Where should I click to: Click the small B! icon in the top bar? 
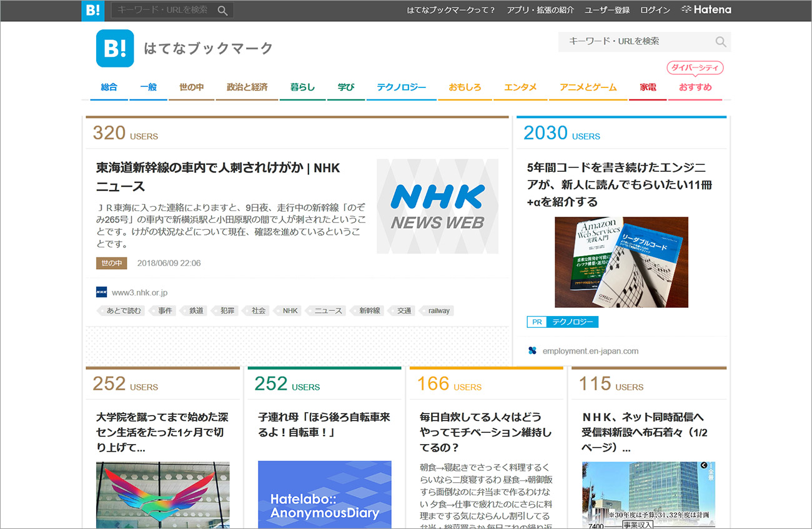93,10
